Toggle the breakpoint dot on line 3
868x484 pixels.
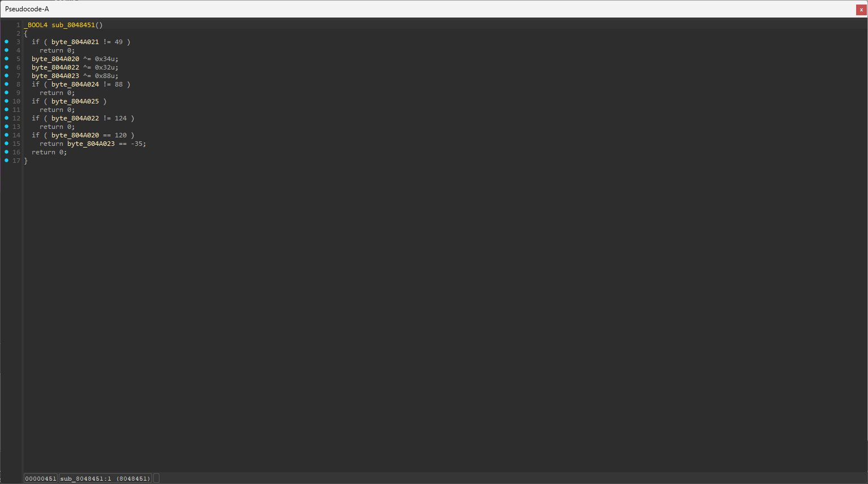pos(7,42)
